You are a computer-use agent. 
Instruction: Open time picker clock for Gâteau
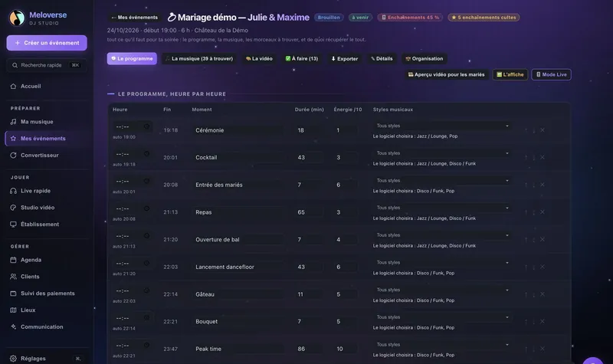click(146, 290)
